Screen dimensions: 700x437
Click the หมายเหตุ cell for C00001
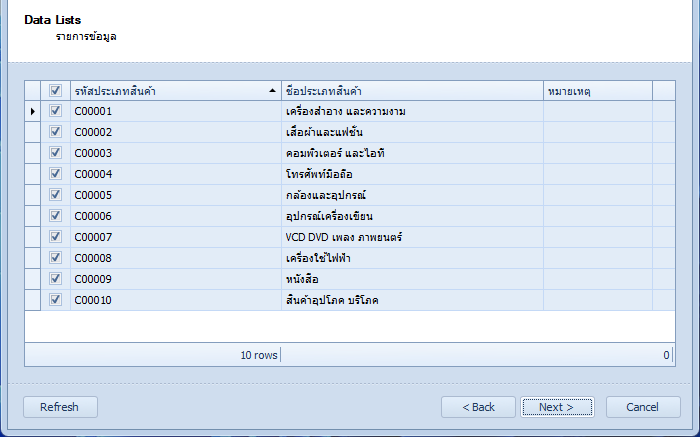598,111
